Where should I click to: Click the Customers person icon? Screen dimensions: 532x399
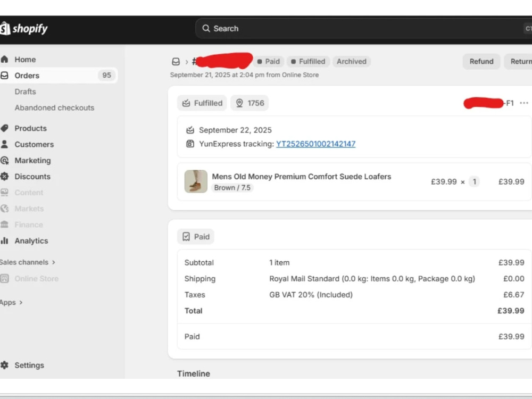pos(4,144)
